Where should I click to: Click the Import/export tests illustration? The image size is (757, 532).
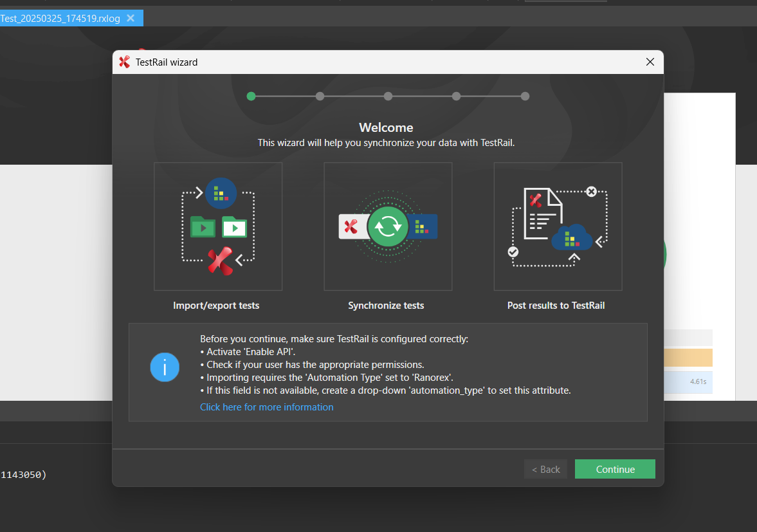tap(217, 226)
